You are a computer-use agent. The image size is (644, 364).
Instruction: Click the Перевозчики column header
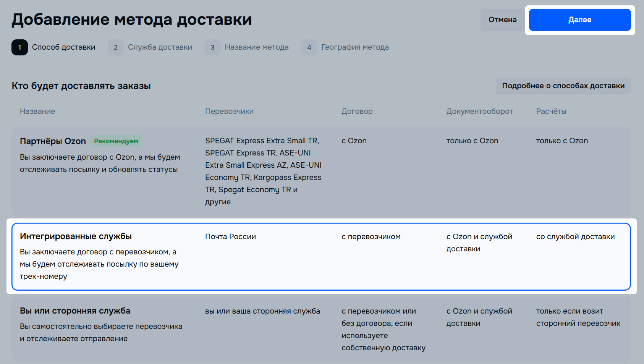tap(229, 112)
